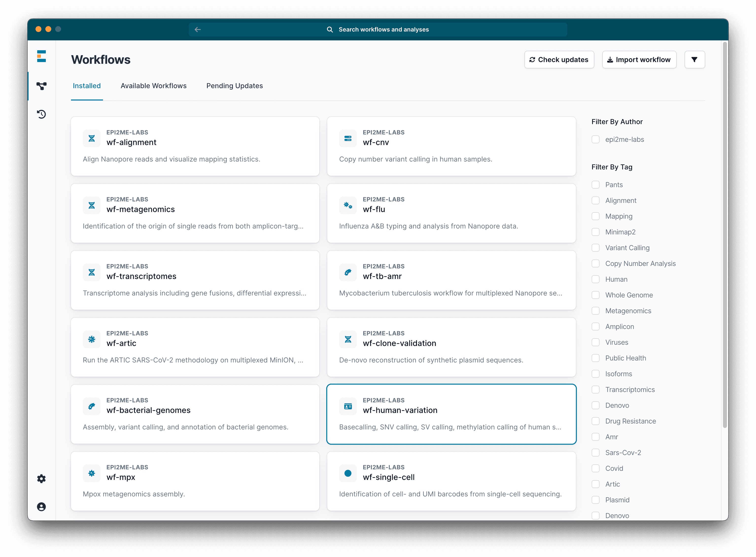This screenshot has width=756, height=557.
Task: Focus the Search workflows and analyses field
Action: [383, 30]
